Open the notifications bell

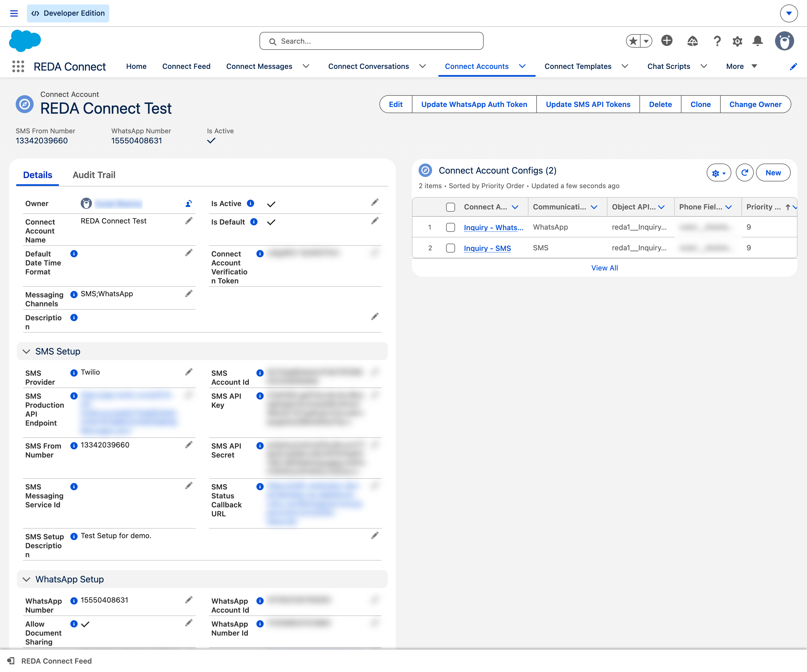tap(757, 41)
